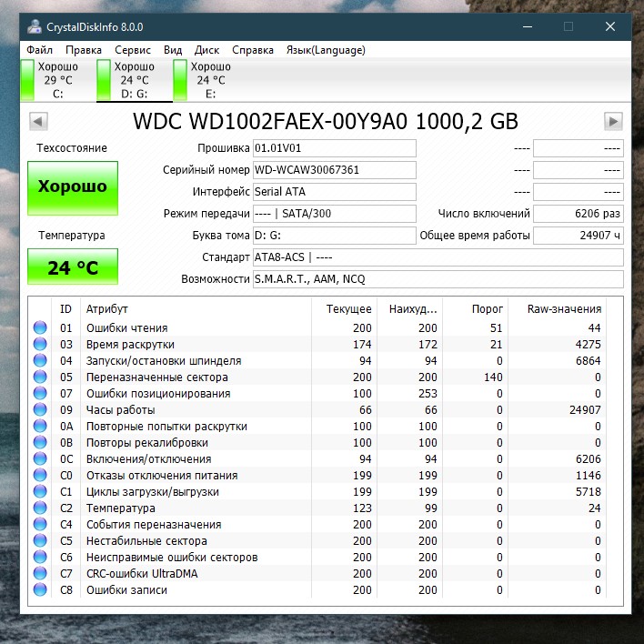The image size is (644, 644).
Task: Open the Правка menu
Action: click(84, 50)
